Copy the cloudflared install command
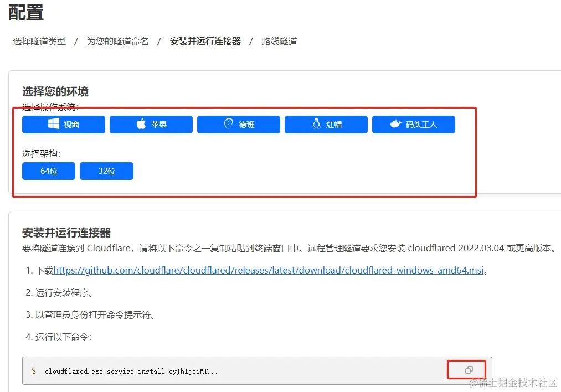The height and width of the screenshot is (392, 561). (x=469, y=370)
